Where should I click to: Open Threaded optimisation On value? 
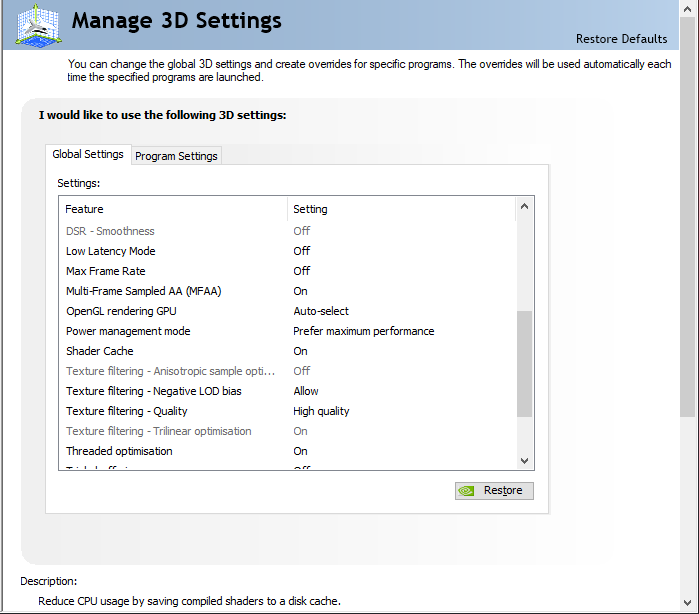click(x=300, y=451)
